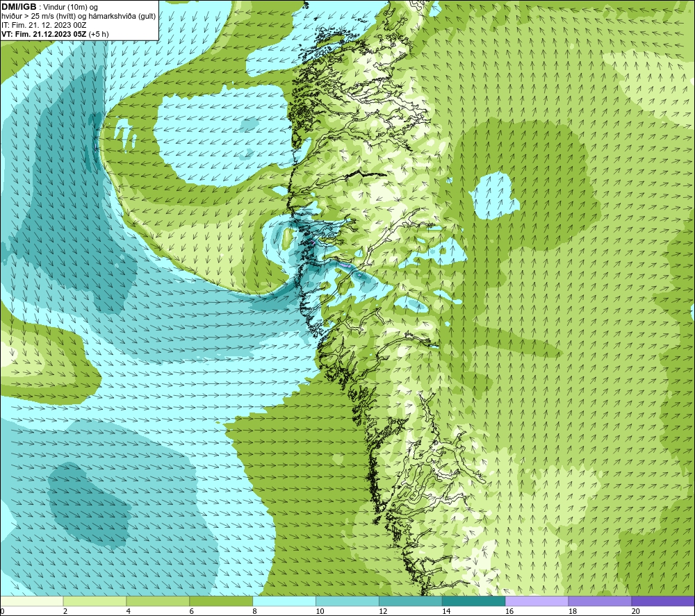Viewport: 695px width, 616px height.
Task: Click the 'VT: Fim. 21.12.2023 05Z' line
Action: pyautogui.click(x=44, y=34)
